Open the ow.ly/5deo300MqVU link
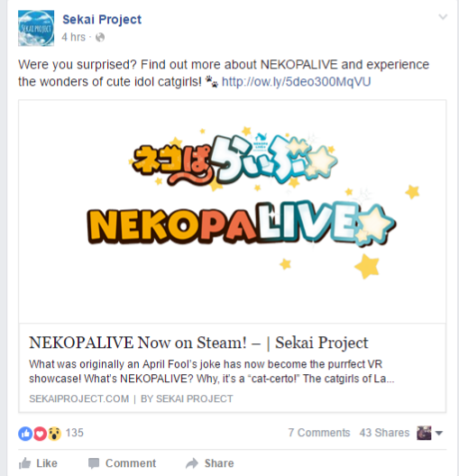459x476 pixels. click(x=296, y=82)
